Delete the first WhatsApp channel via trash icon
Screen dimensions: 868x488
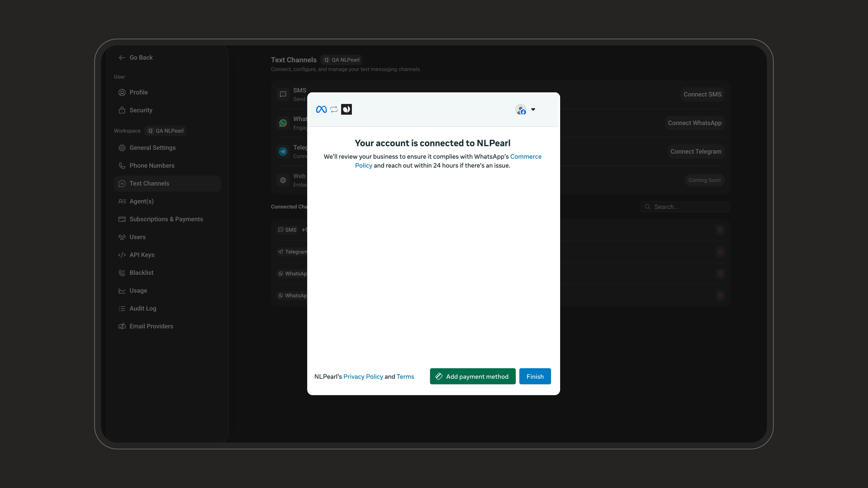[720, 273]
